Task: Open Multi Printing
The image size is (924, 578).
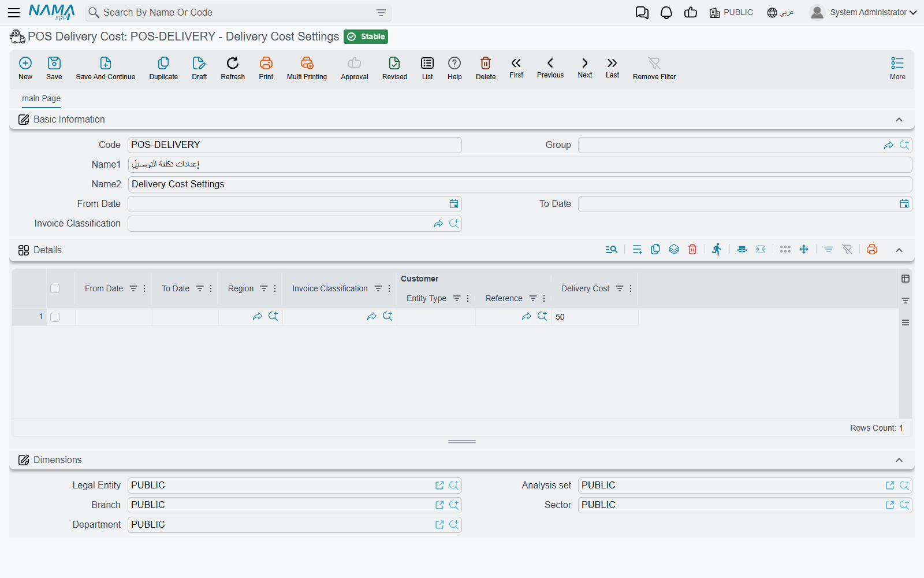Action: point(307,68)
